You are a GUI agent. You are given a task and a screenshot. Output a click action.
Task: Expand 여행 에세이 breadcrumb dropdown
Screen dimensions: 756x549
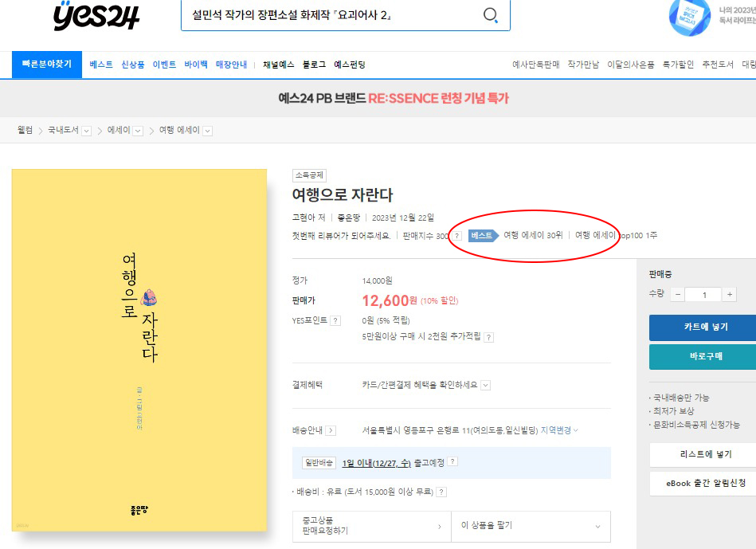[207, 131]
